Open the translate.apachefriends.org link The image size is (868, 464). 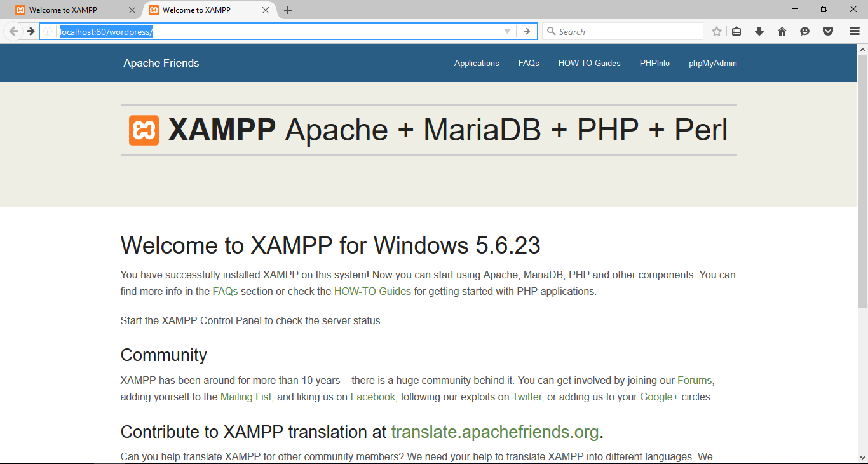494,432
